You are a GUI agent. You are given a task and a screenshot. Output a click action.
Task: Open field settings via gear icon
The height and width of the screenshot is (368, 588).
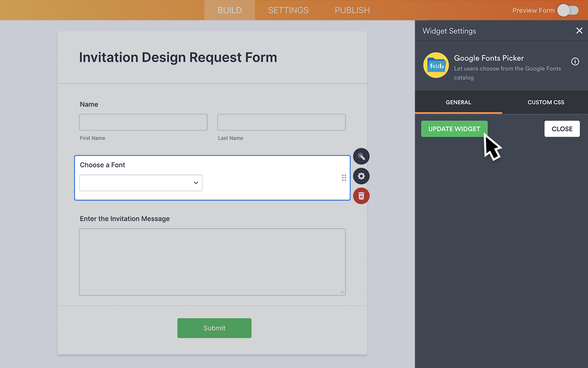pos(361,176)
